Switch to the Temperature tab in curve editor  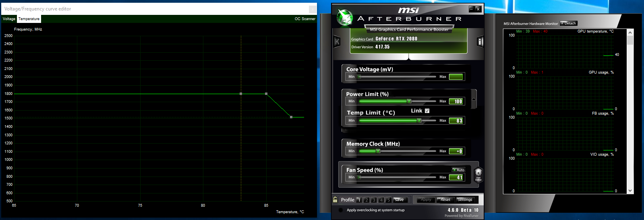tap(29, 19)
